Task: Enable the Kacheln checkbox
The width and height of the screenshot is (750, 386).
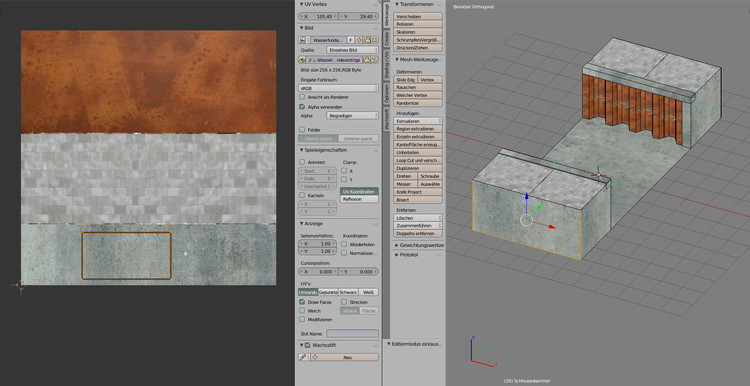Action: (x=302, y=195)
